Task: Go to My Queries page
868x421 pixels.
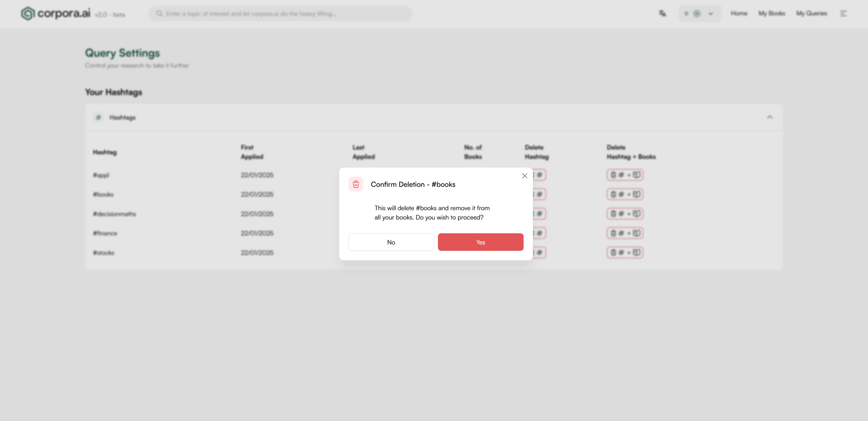Action: pos(811,13)
